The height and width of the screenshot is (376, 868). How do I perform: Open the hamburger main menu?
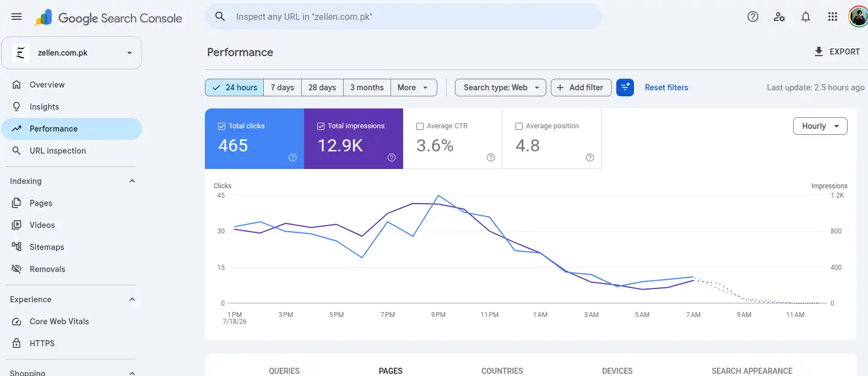17,17
